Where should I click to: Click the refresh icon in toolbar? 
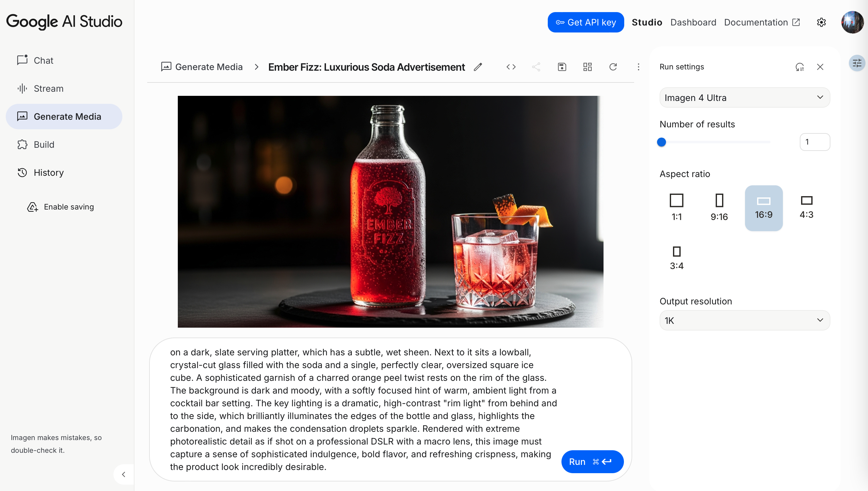pos(613,67)
